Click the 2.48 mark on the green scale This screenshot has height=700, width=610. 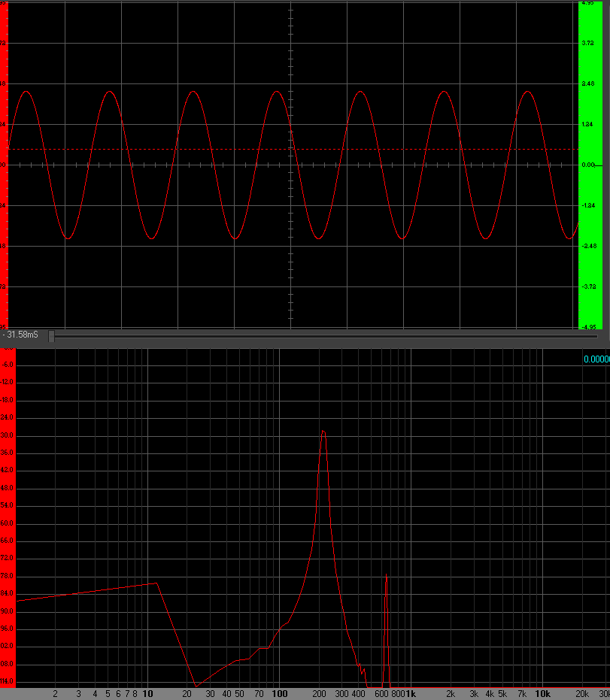click(588, 83)
